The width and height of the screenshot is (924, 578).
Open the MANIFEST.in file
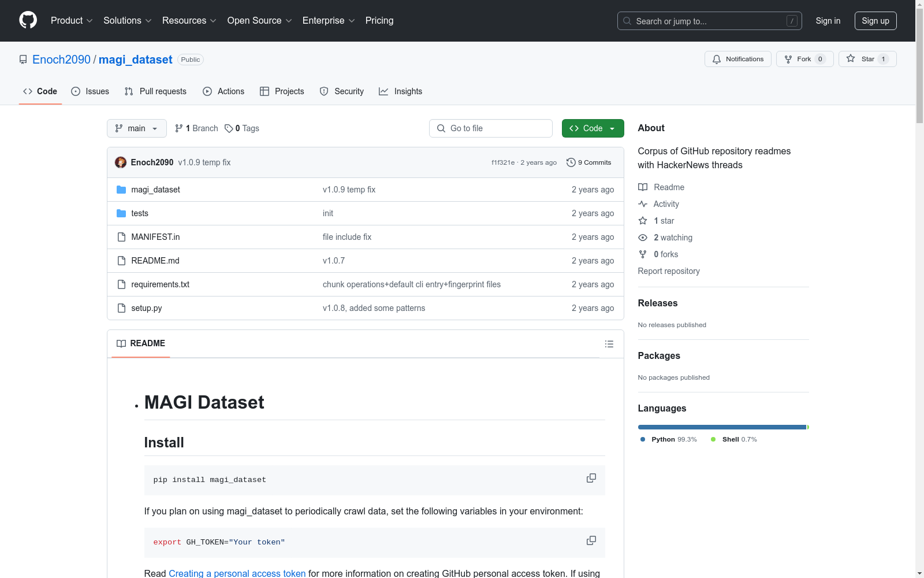point(155,237)
